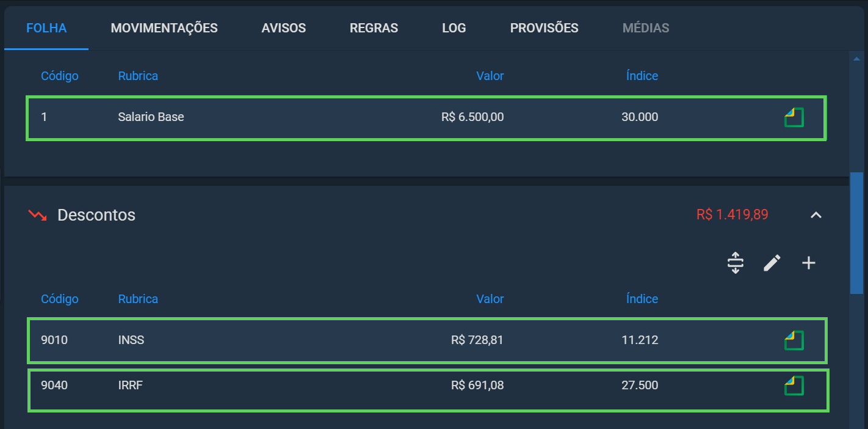Image resolution: width=868 pixels, height=429 pixels.
Task: Open the note icon on Salario Base row
Action: pyautogui.click(x=794, y=117)
